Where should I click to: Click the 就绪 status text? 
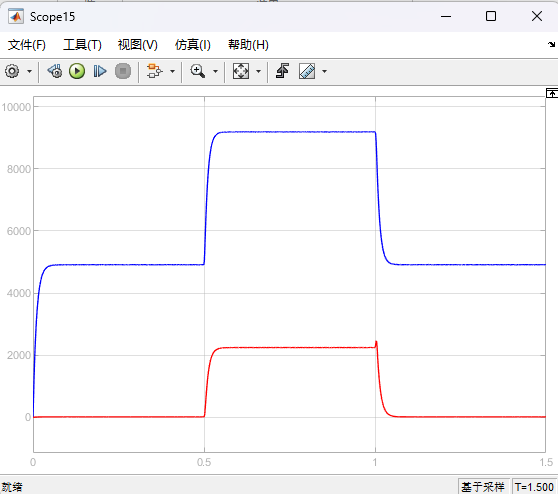coord(12,487)
